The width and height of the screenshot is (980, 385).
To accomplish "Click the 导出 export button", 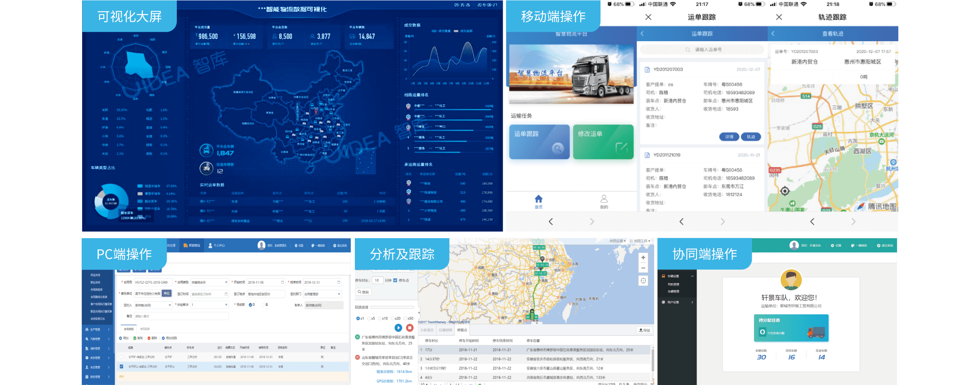I will [644, 330].
